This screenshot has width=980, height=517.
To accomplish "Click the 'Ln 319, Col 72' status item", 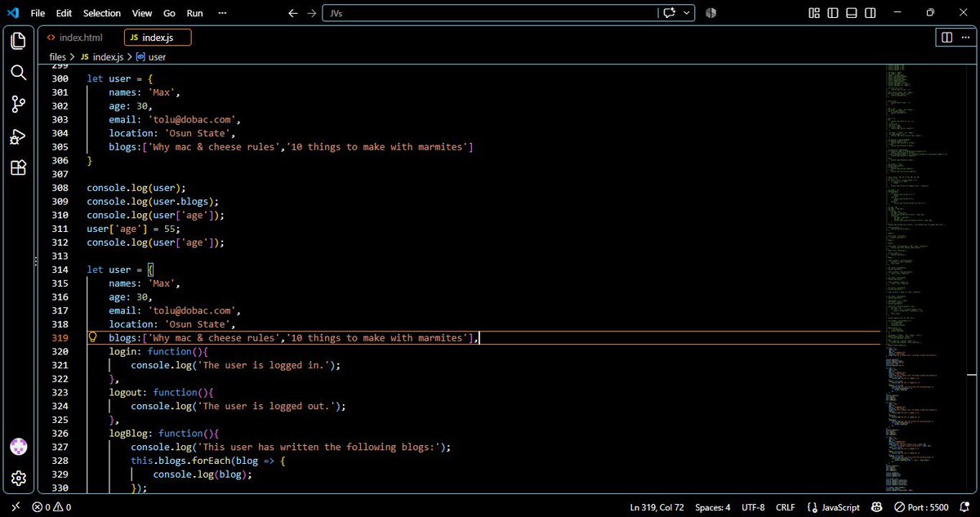I will click(657, 507).
